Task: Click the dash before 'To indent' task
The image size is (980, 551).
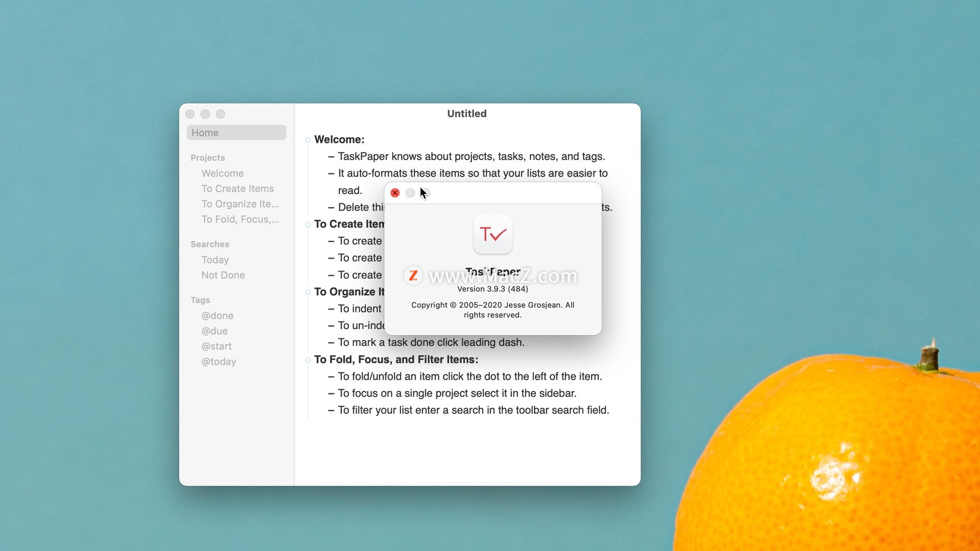Action: (x=331, y=309)
